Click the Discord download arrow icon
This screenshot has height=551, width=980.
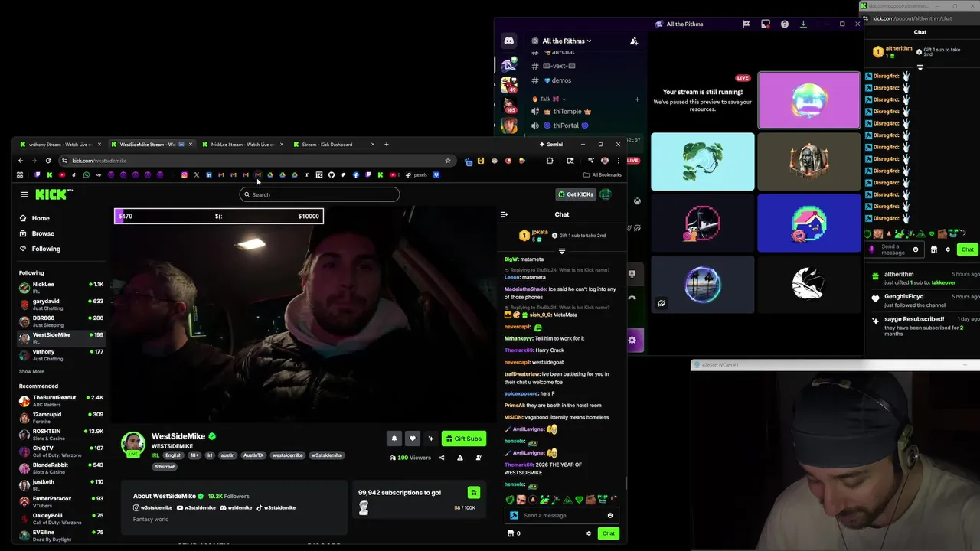tap(803, 24)
